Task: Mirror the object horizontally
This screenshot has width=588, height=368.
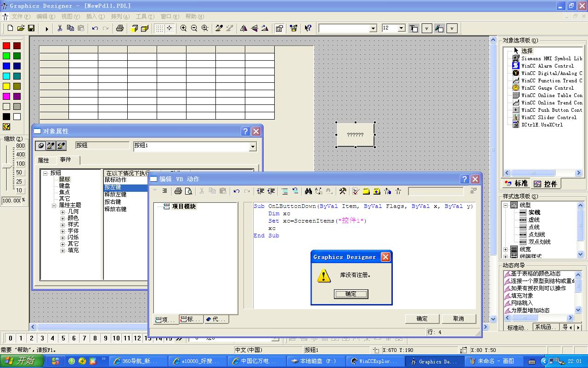Action: coord(243,28)
